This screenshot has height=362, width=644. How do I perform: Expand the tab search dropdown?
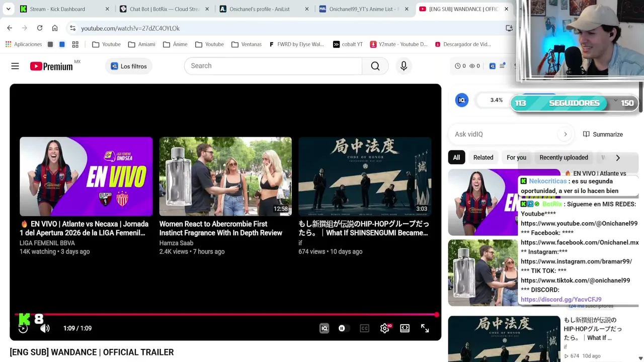pos(8,9)
